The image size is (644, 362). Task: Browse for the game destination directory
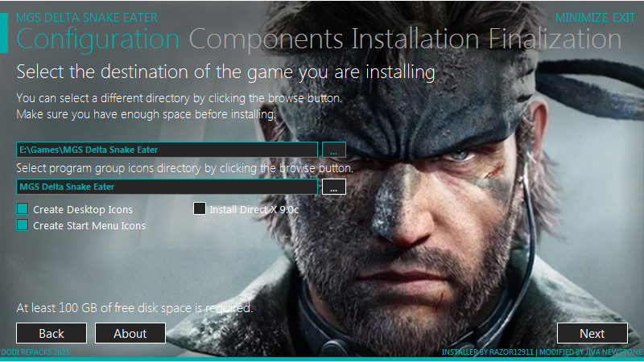(333, 150)
